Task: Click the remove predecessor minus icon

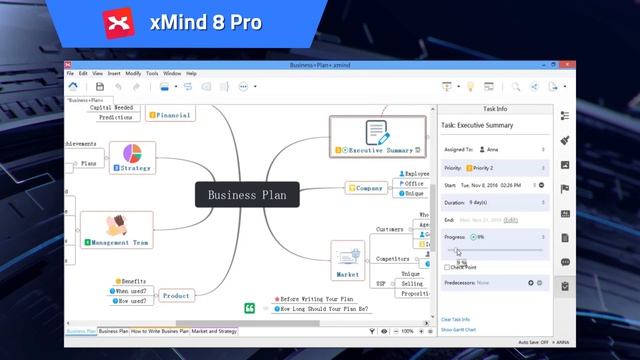Action: click(540, 282)
